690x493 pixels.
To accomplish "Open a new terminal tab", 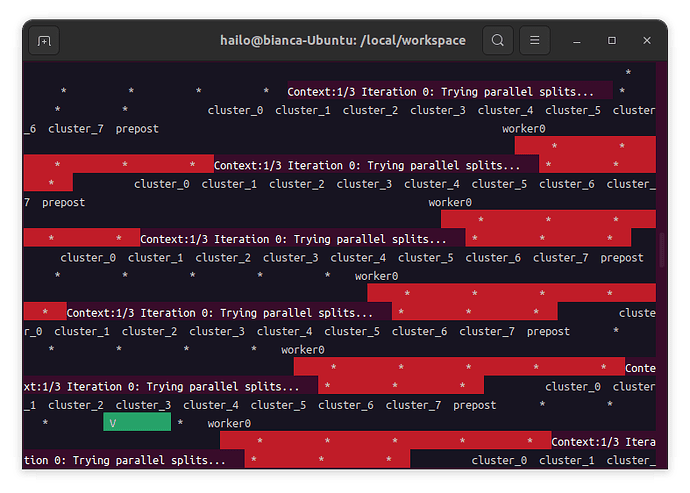I will [x=43, y=41].
